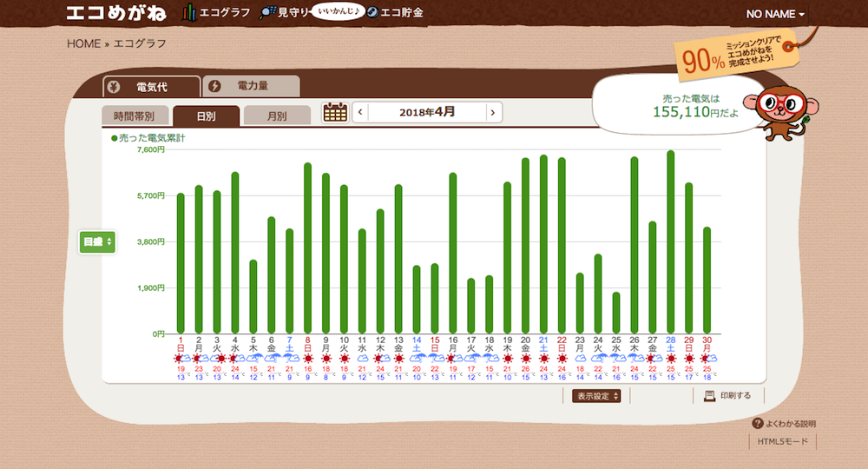Switch to HTML5モード
The width and height of the screenshot is (868, 469).
click(x=782, y=442)
